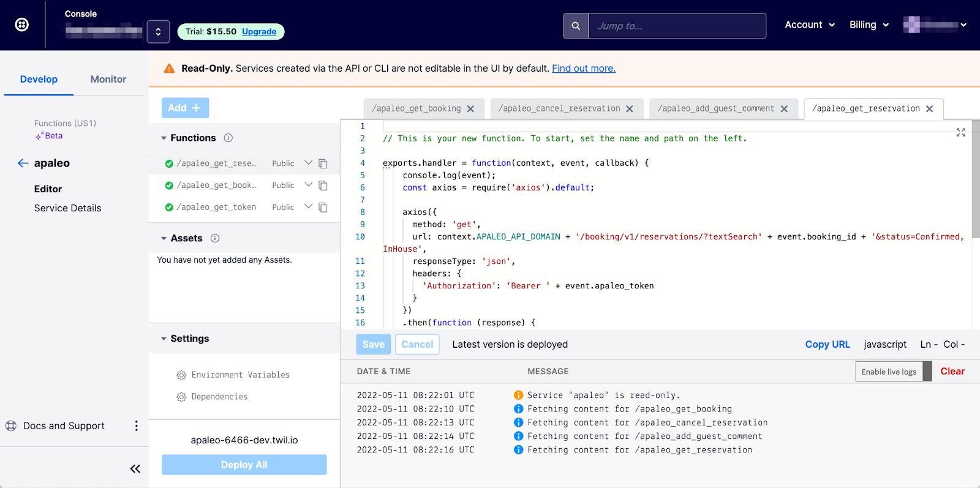The width and height of the screenshot is (980, 488).
Task: Collapse the Settings section
Action: [164, 339]
